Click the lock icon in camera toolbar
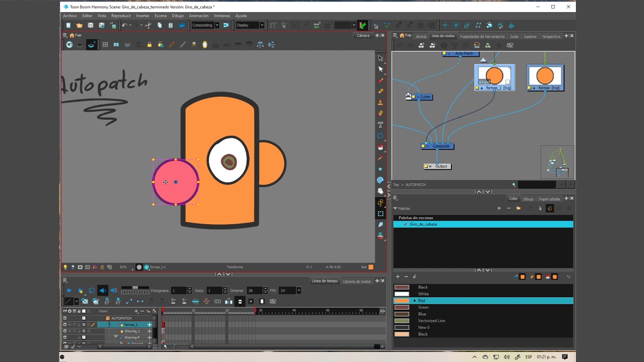 (x=149, y=45)
